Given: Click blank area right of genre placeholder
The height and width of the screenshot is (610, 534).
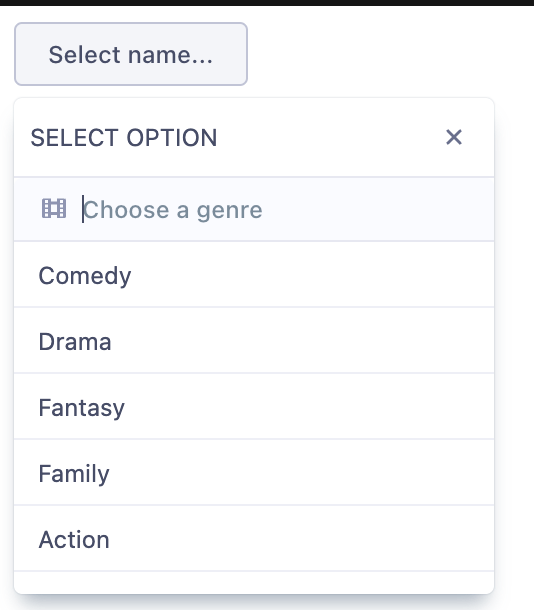Looking at the screenshot, I should click(377, 210).
